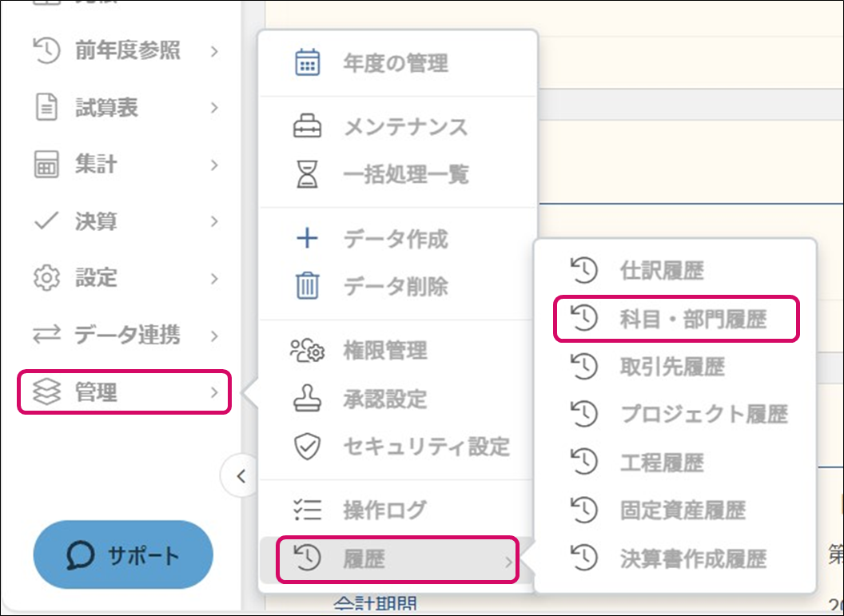Collapse the sidebar with the round arrow button
The height and width of the screenshot is (616, 844).
click(x=241, y=477)
